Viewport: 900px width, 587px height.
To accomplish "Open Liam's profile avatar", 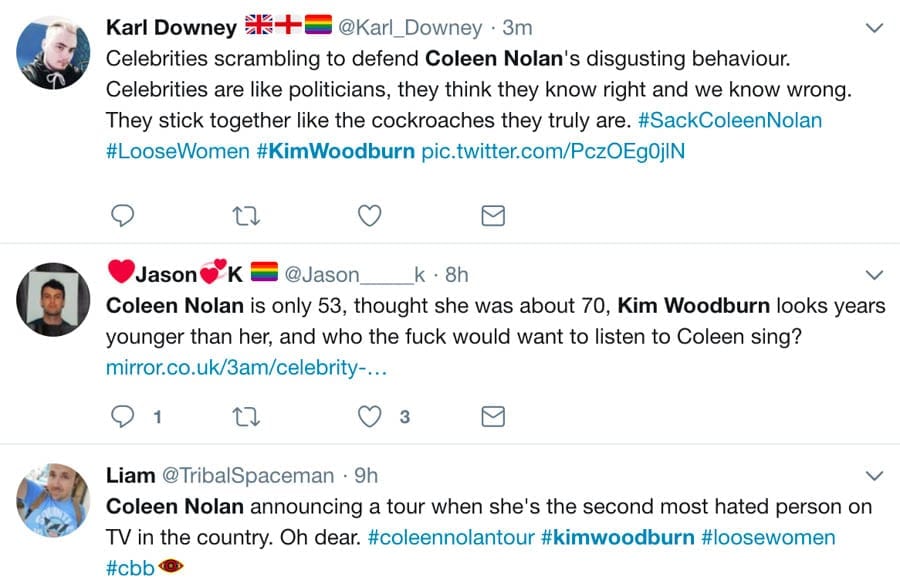I will click(x=54, y=500).
